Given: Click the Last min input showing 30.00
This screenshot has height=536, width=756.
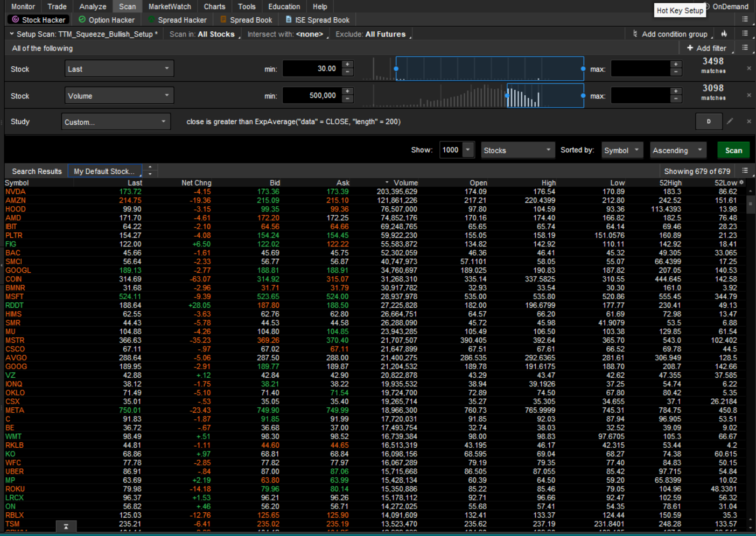Looking at the screenshot, I should tap(313, 68).
